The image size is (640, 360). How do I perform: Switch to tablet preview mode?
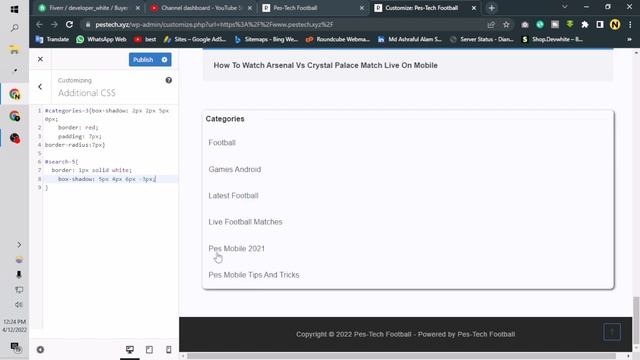point(149,350)
